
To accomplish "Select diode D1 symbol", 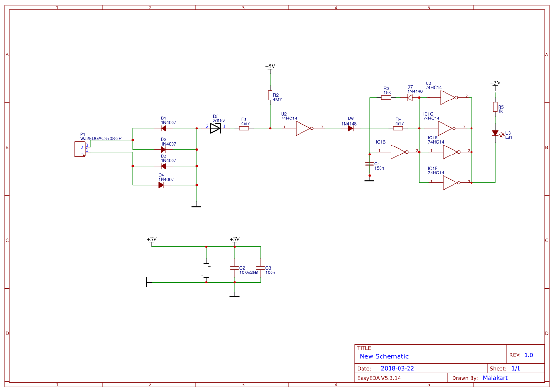I will click(x=163, y=128).
